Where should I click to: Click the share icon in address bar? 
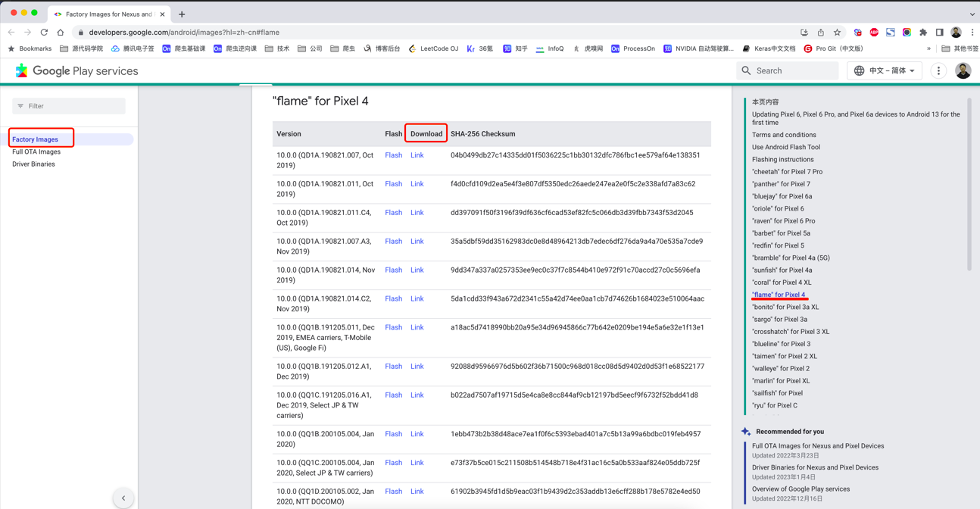(x=821, y=33)
